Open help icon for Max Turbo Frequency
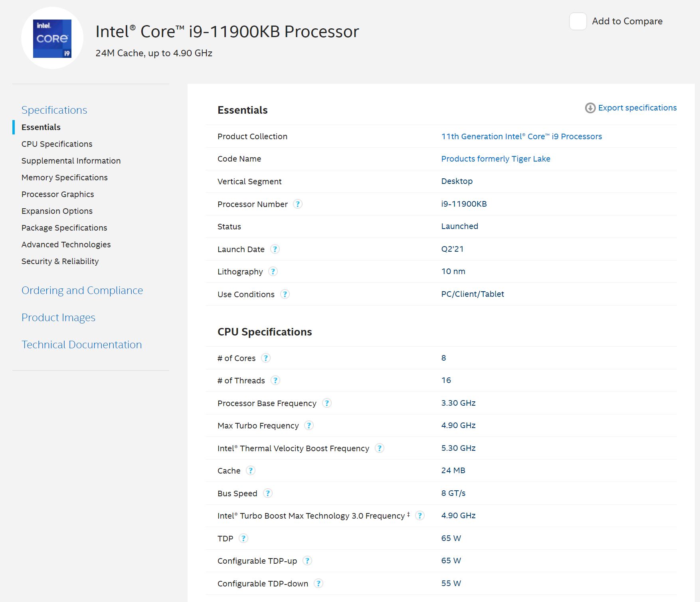 coord(309,426)
